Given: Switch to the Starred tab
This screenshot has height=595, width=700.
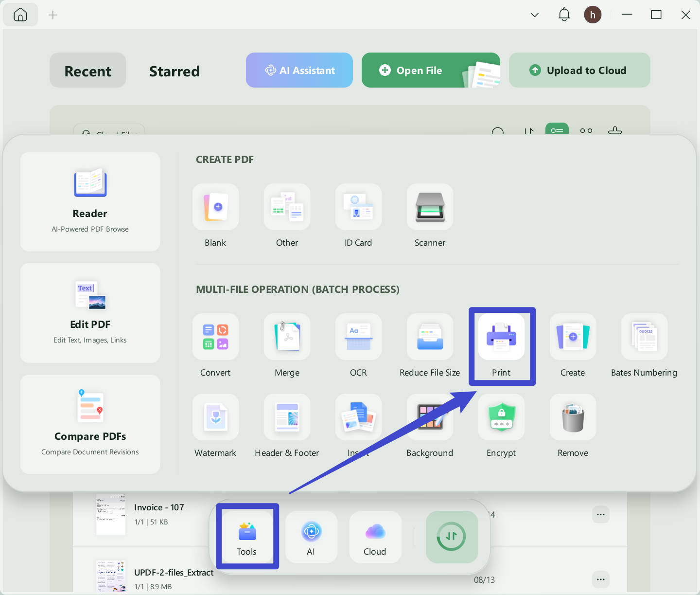Looking at the screenshot, I should click(175, 71).
